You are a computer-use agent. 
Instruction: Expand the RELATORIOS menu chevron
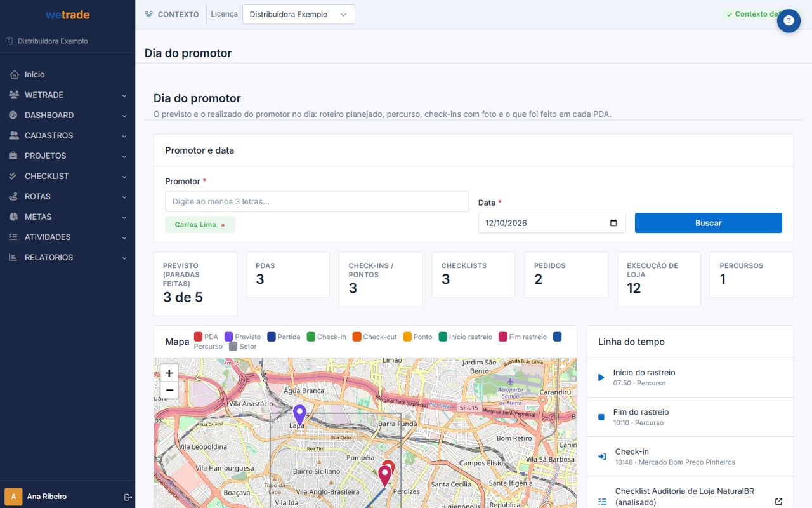tap(124, 258)
